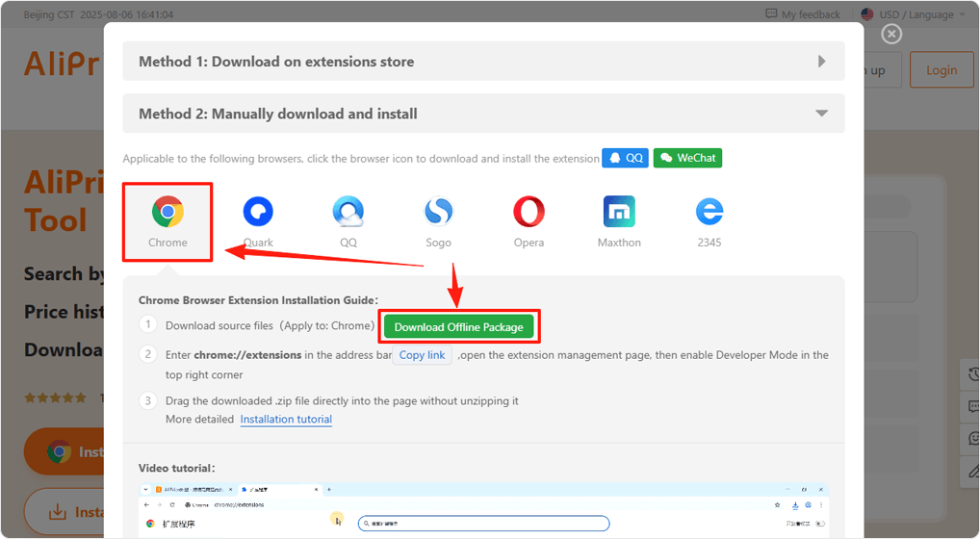The image size is (980, 539).
Task: Open My feedback at the top
Action: pos(802,14)
